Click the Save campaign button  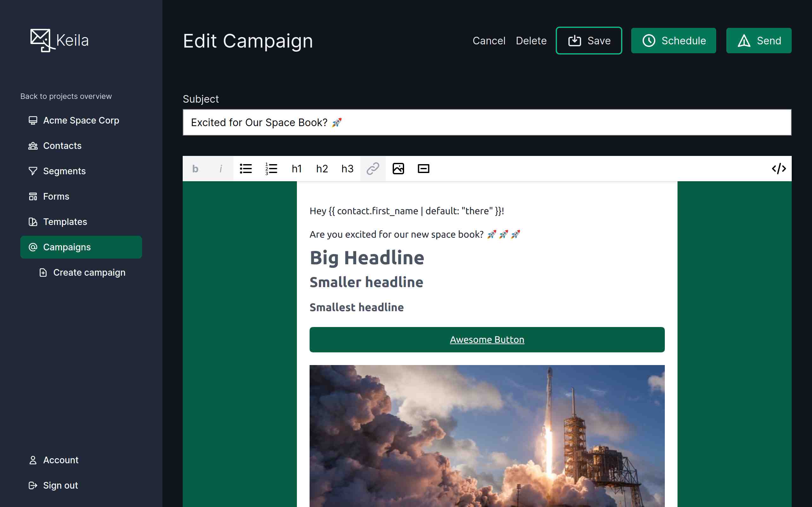point(589,40)
